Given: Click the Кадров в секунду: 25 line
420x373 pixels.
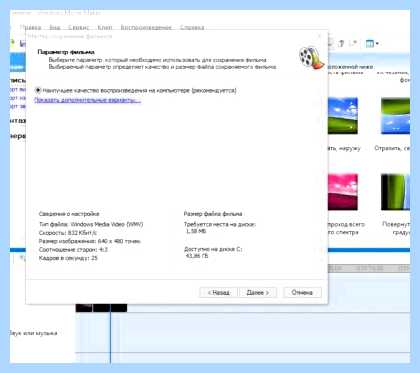Looking at the screenshot, I should 68,258.
